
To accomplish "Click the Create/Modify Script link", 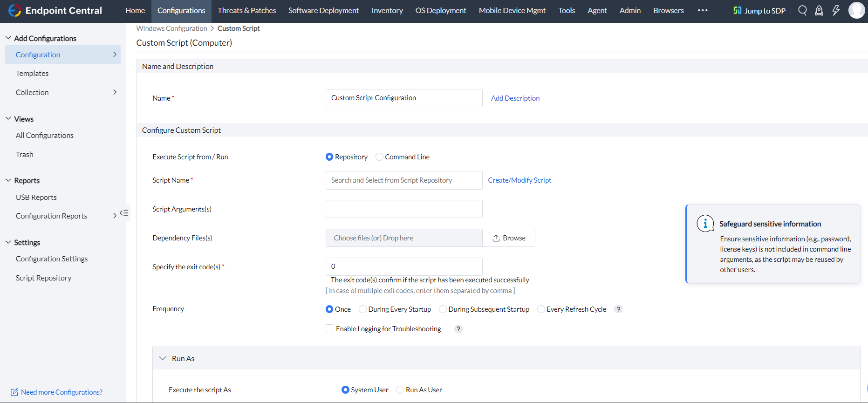I will (519, 180).
